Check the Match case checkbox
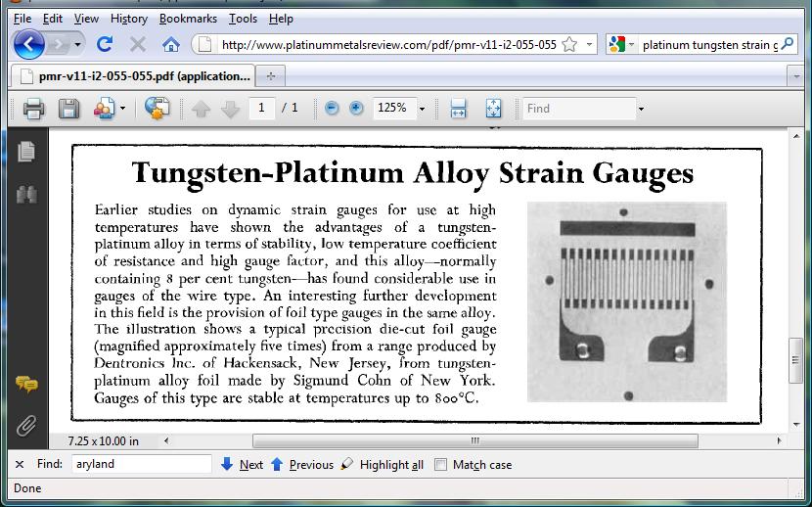812x507 pixels. click(x=440, y=465)
